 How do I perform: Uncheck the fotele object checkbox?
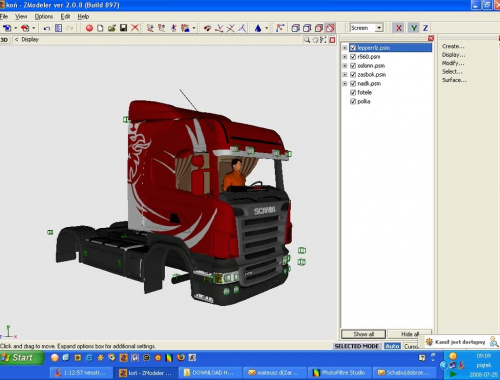coord(353,92)
